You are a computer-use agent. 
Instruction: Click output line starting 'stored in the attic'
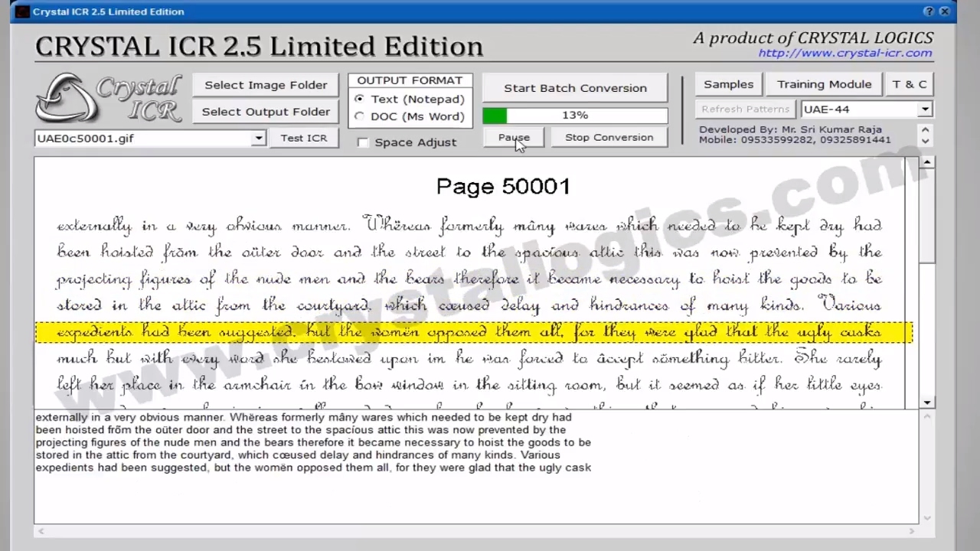(298, 455)
